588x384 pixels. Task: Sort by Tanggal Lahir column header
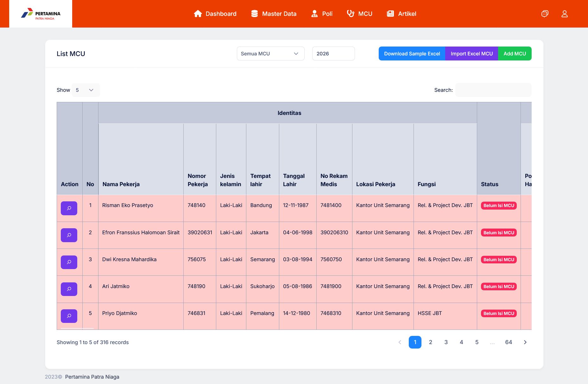tap(298, 159)
